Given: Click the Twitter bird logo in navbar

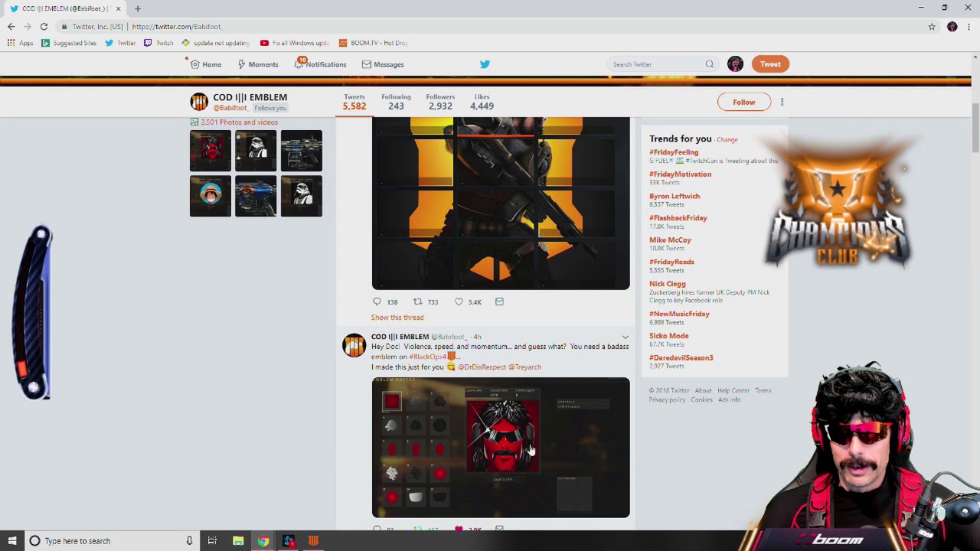Looking at the screenshot, I should coord(485,64).
